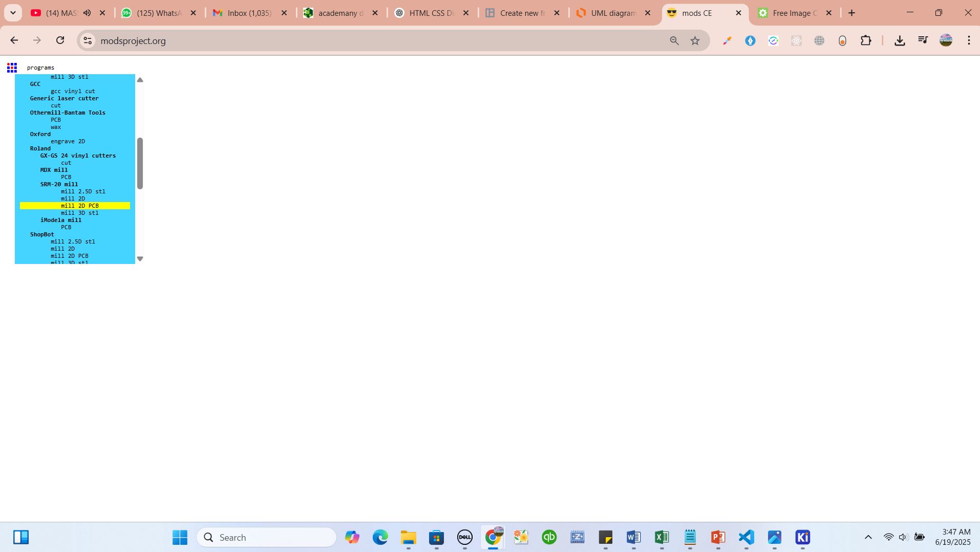Select ShopBot mill 2.5D stl
980x552 pixels.
(x=73, y=241)
